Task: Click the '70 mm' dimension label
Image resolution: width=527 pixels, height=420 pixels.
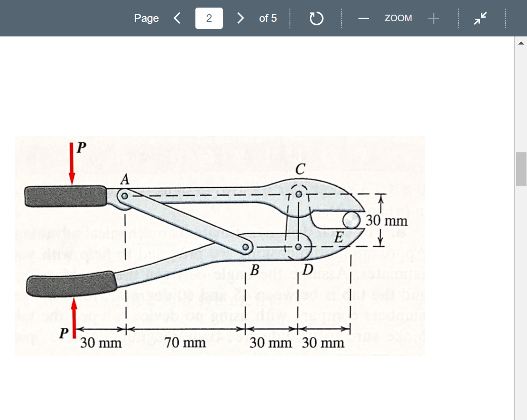Action: [185, 343]
